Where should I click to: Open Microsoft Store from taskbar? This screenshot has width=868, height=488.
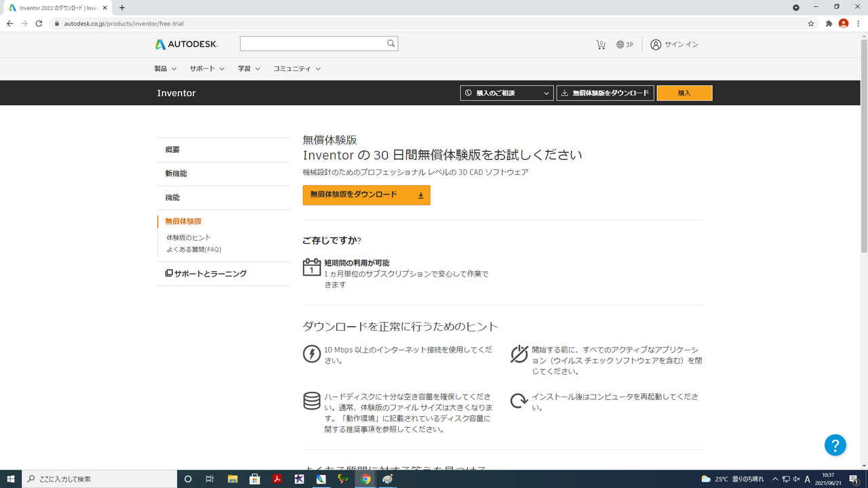point(255,479)
